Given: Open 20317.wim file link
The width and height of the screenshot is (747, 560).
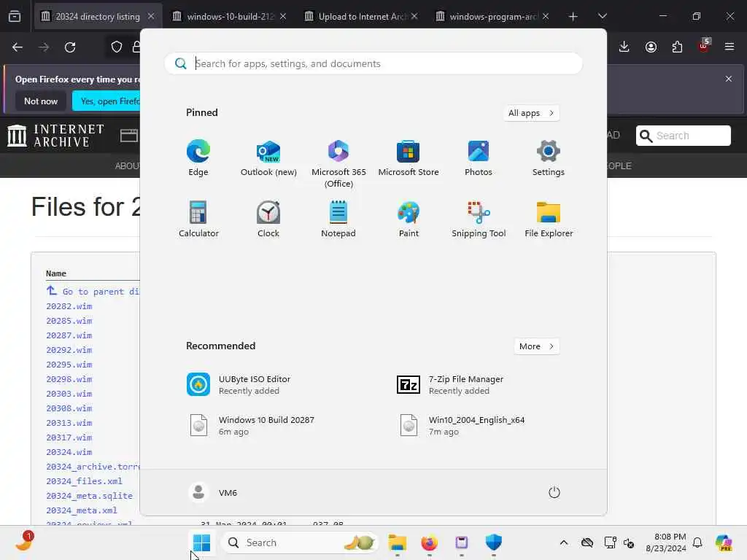Looking at the screenshot, I should (x=69, y=437).
